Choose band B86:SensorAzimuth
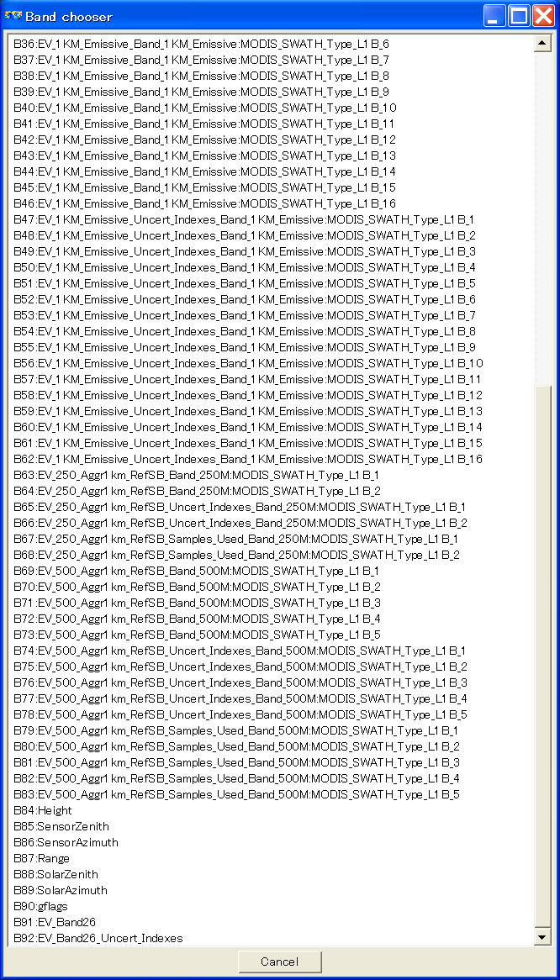560x980 pixels. (x=66, y=842)
